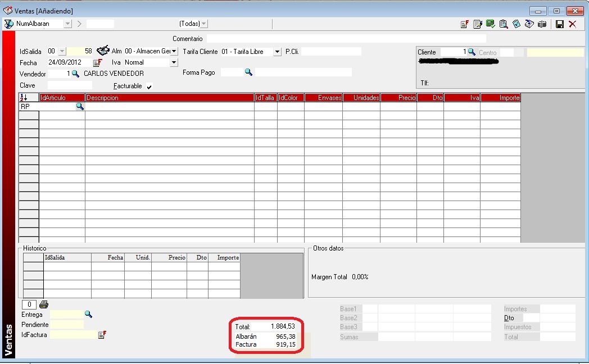Click the handshake icon next to IdSalida number
The width and height of the screenshot is (589, 364).
pyautogui.click(x=103, y=51)
